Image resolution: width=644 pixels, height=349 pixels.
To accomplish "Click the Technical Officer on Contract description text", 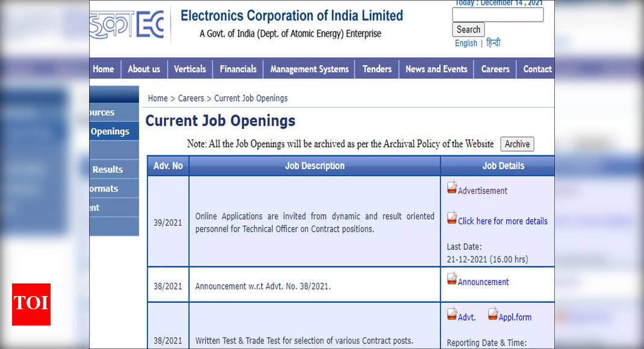I will click(x=314, y=222).
